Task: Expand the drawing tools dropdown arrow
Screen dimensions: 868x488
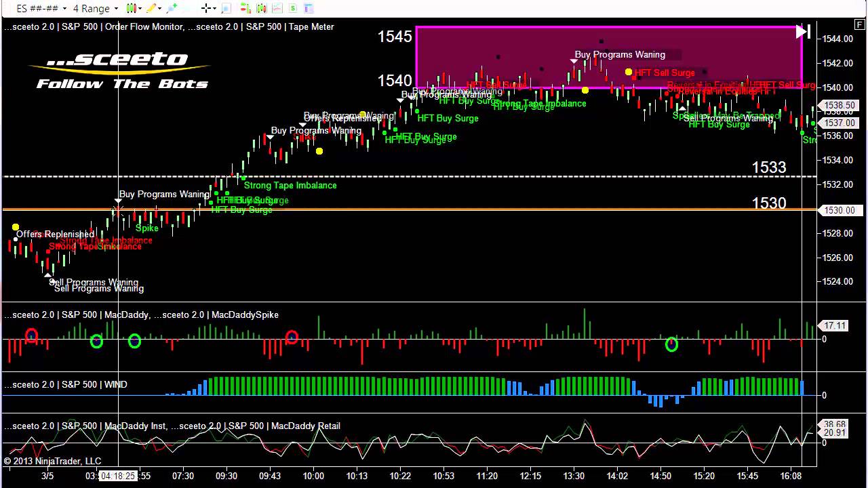Action: (x=160, y=8)
